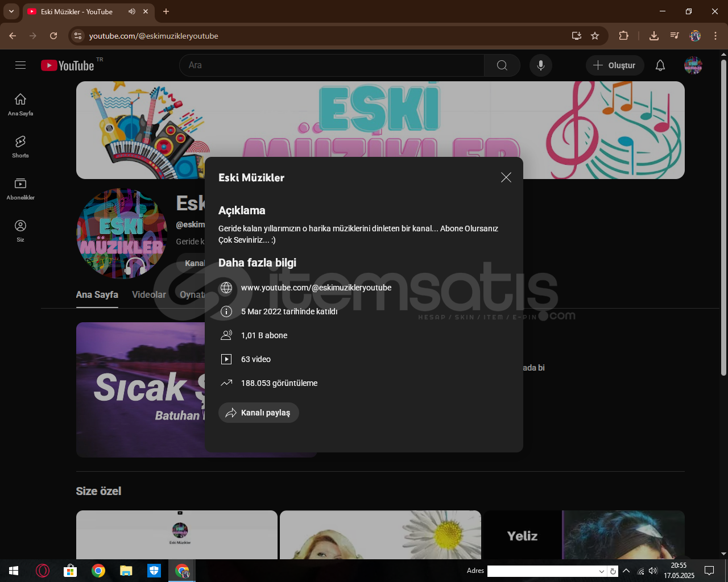Open the Yeliz video thumbnail
Image resolution: width=728 pixels, height=582 pixels.
pos(584,535)
